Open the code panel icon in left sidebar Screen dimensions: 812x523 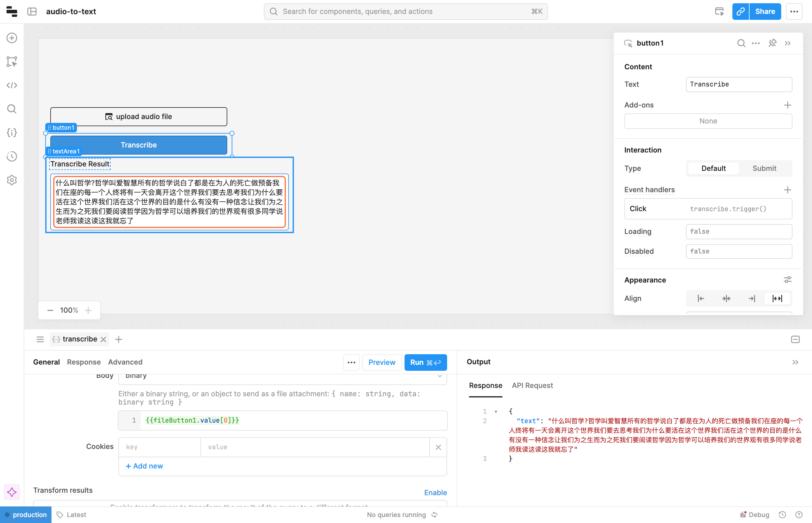(12, 85)
